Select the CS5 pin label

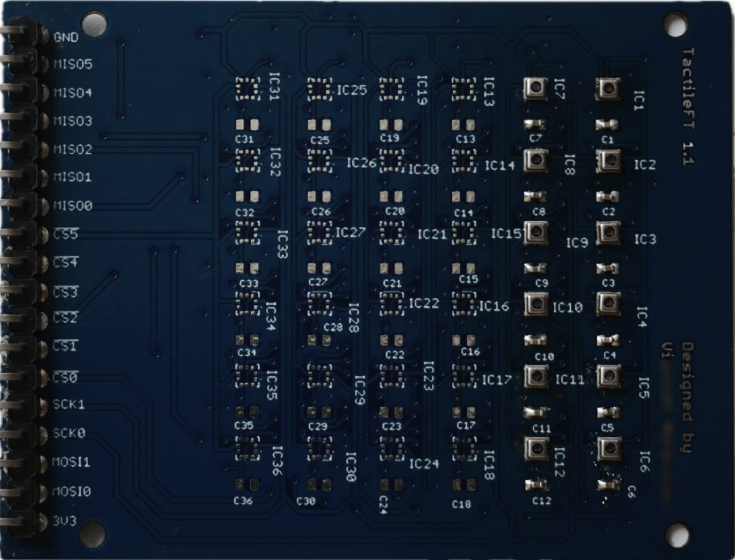coord(65,234)
